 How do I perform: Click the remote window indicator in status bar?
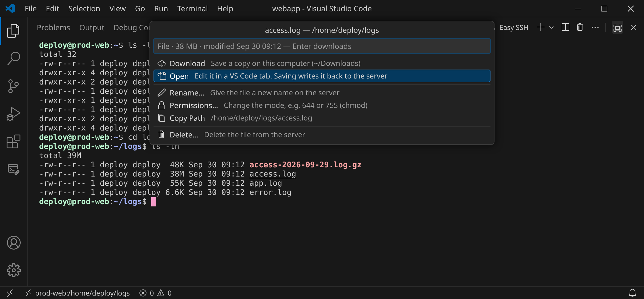[10, 293]
